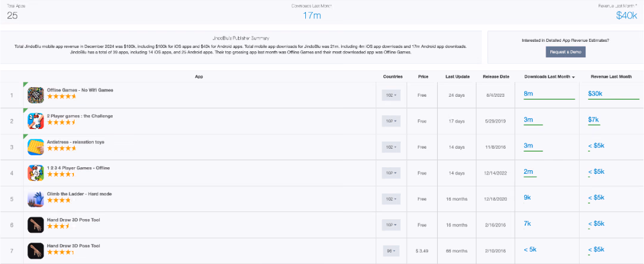Click the 12/18/2020 release date

tap(496, 199)
